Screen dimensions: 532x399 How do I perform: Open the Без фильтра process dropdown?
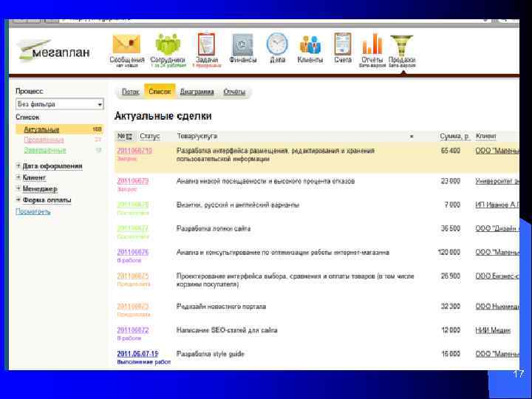(x=60, y=104)
